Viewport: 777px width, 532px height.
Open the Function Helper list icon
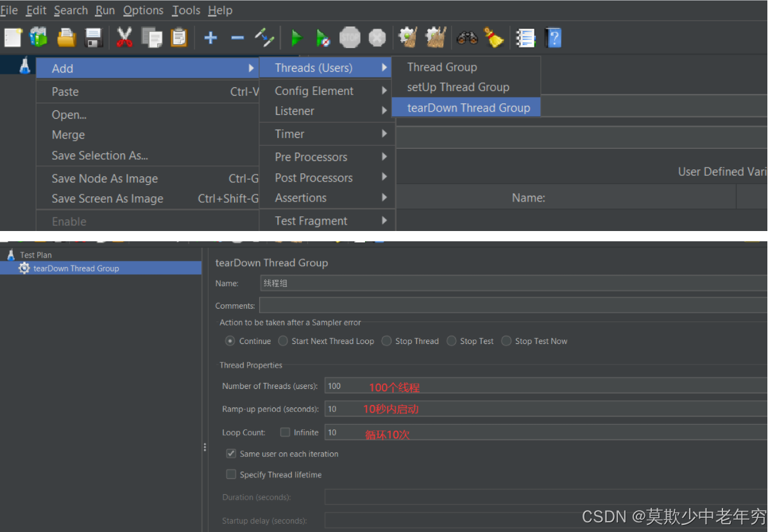point(526,38)
